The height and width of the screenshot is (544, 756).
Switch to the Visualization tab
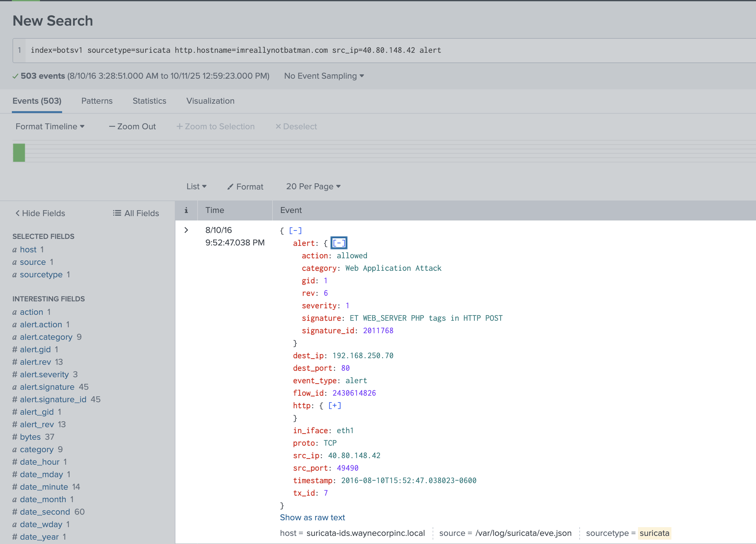pyautogui.click(x=210, y=101)
